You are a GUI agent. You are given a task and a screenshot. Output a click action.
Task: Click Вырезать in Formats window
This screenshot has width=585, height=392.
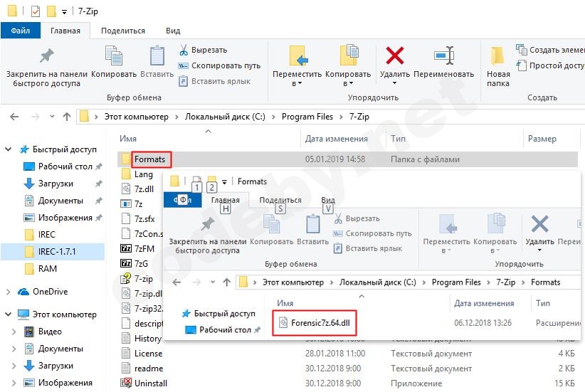[357, 218]
